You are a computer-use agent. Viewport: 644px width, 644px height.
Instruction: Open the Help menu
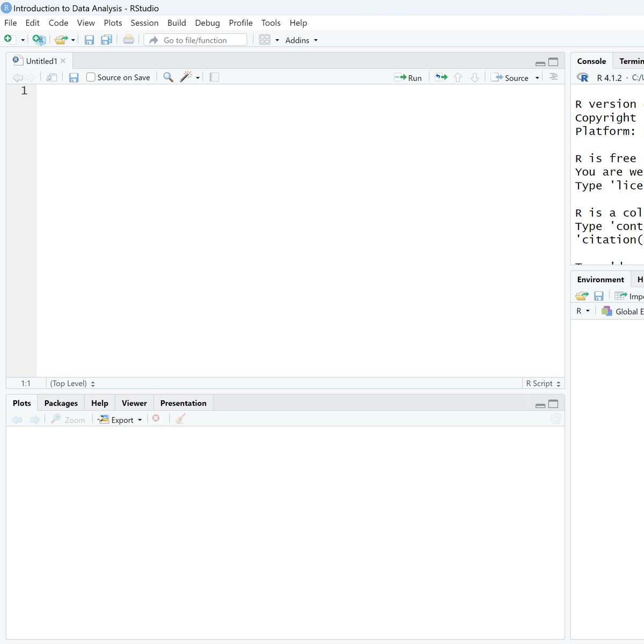pyautogui.click(x=298, y=23)
